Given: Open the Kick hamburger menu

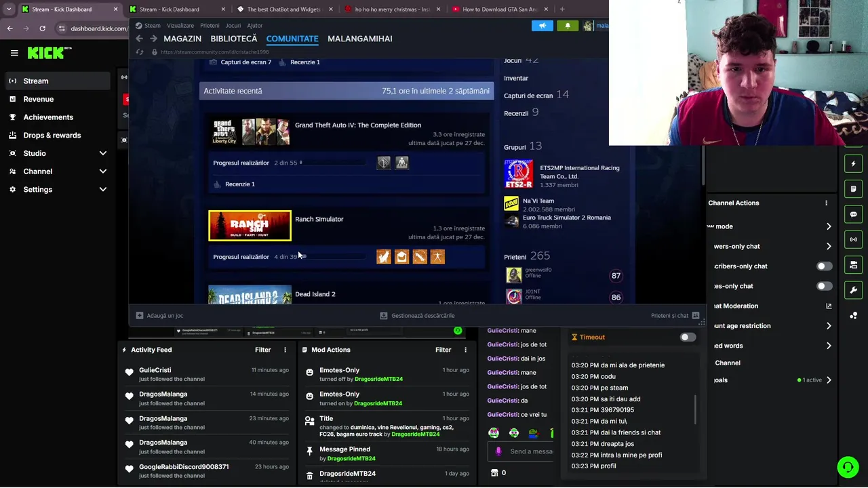Looking at the screenshot, I should (x=14, y=53).
